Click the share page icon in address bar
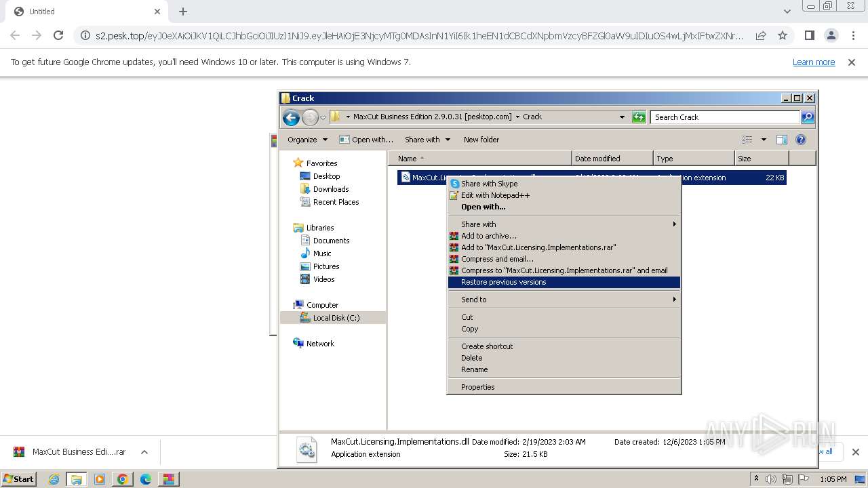Screen dimensions: 868x488 [761, 35]
